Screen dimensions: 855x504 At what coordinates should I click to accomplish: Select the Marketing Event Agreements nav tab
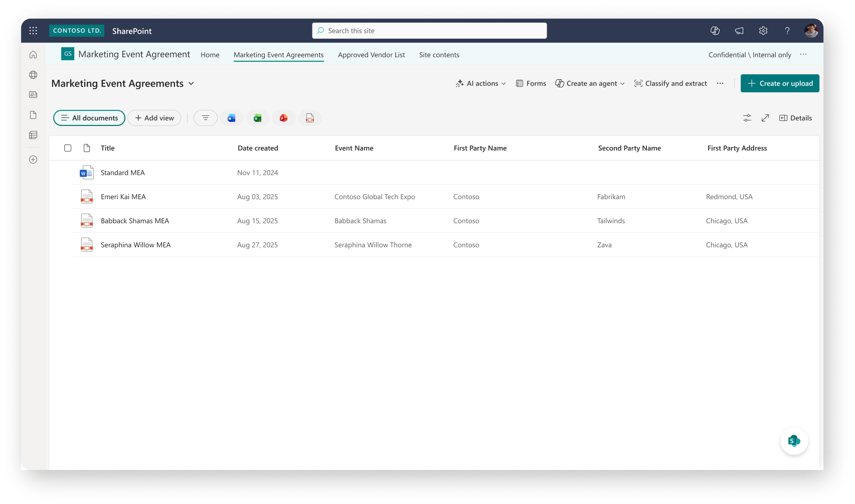279,55
